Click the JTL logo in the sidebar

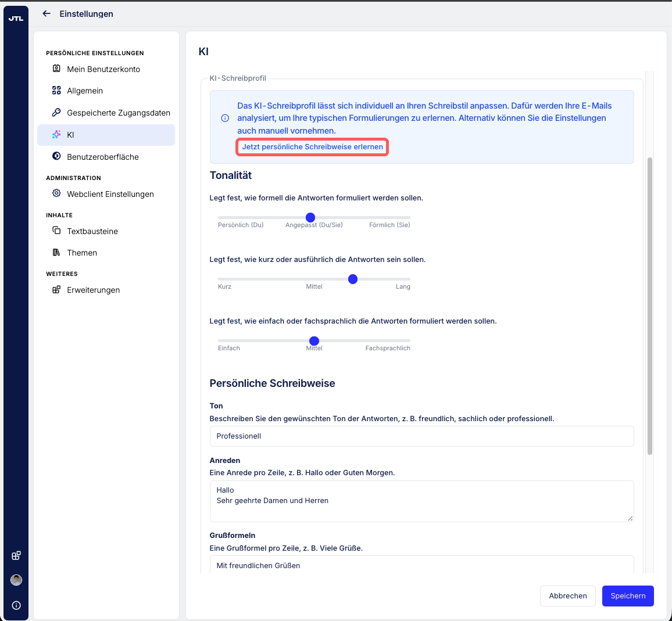(16, 19)
